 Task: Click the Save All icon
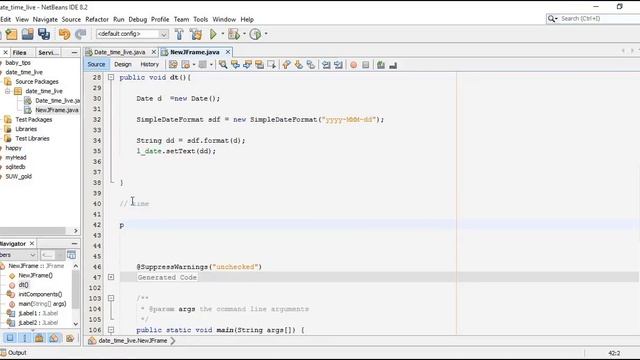click(44, 34)
